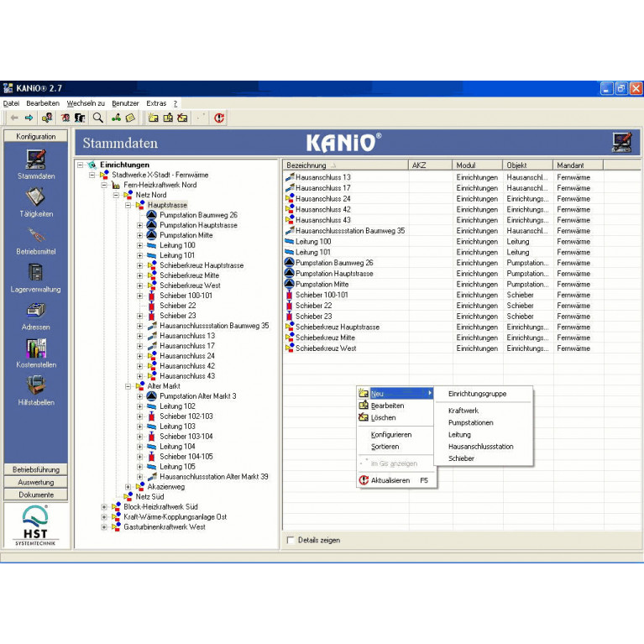
Task: Expand the Pumpstation Hauptstrasse tree node
Action: [140, 225]
